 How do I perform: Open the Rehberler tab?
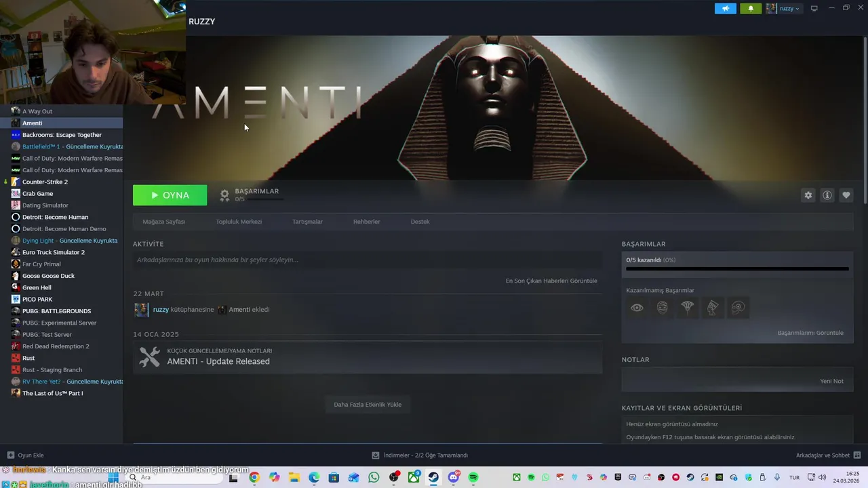[366, 222]
